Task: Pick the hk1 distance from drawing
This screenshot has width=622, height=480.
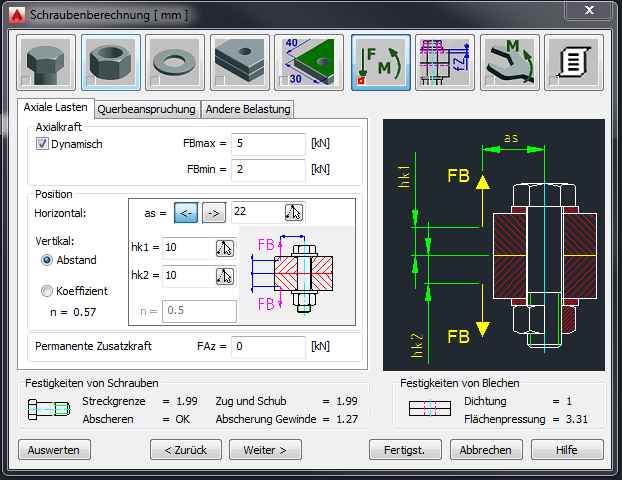Action: (225, 248)
